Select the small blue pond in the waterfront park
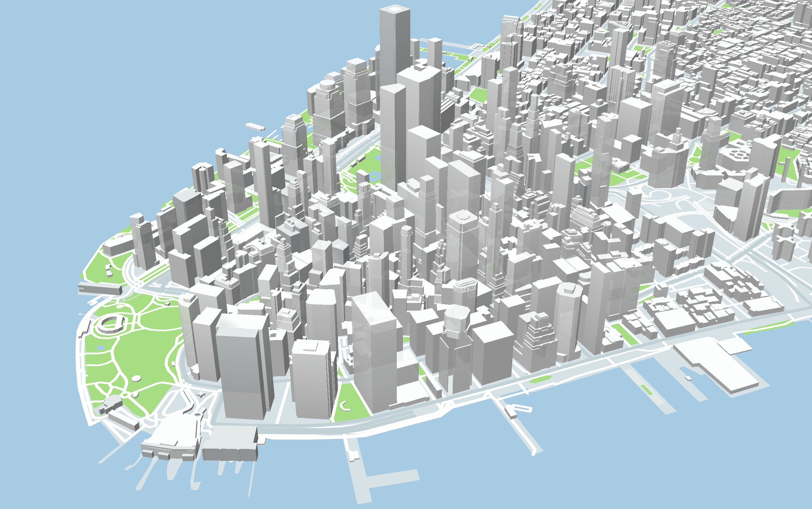The image size is (812, 509). (101, 347)
